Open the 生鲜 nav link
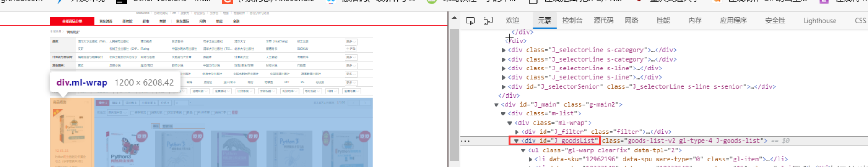 162,21
